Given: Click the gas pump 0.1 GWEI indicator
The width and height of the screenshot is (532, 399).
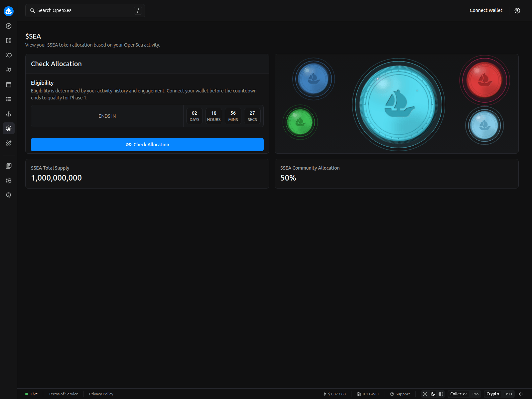Looking at the screenshot, I should pos(368,394).
